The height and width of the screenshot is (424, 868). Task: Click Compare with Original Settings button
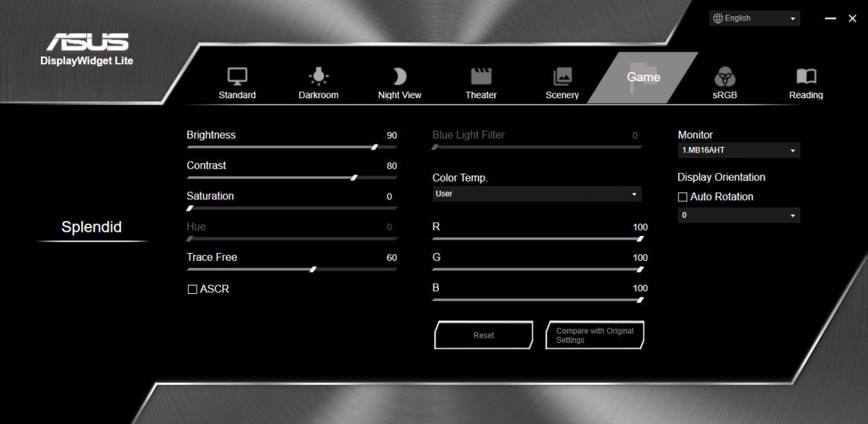[x=594, y=335]
